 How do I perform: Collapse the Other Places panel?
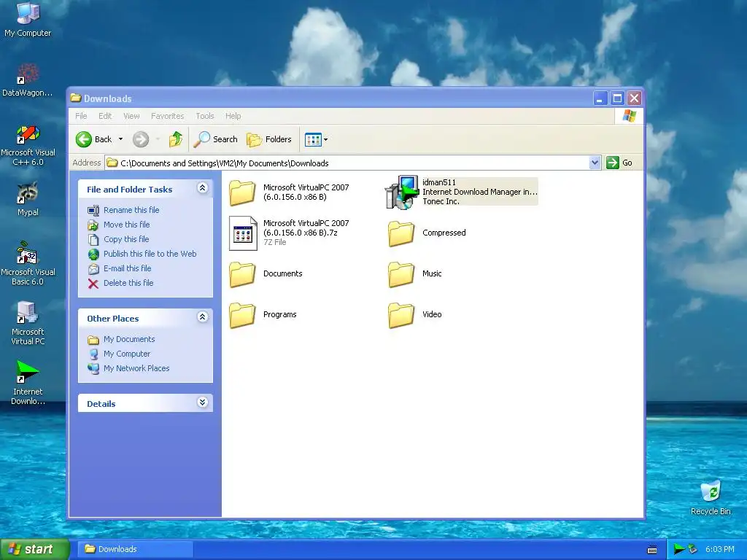203,317
